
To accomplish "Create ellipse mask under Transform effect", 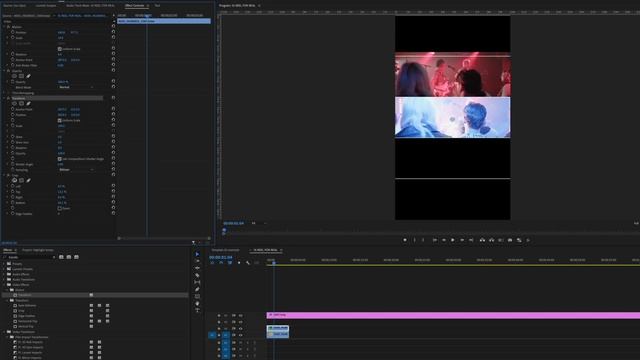I will click(14, 104).
